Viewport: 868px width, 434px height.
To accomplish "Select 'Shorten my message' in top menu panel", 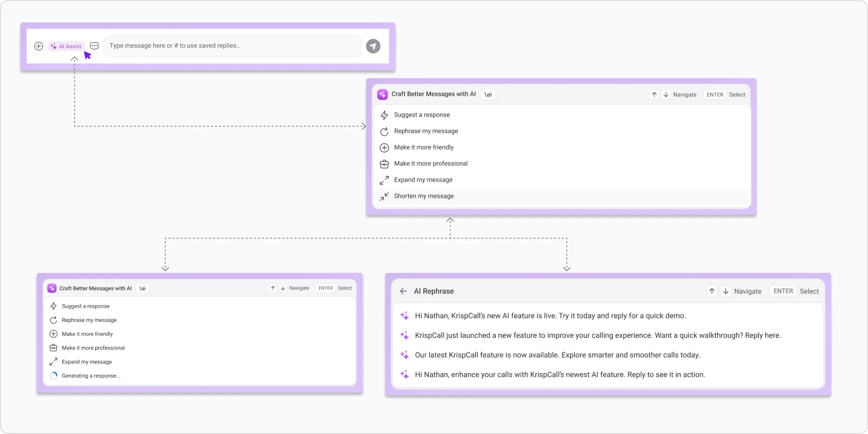I will [562, 196].
